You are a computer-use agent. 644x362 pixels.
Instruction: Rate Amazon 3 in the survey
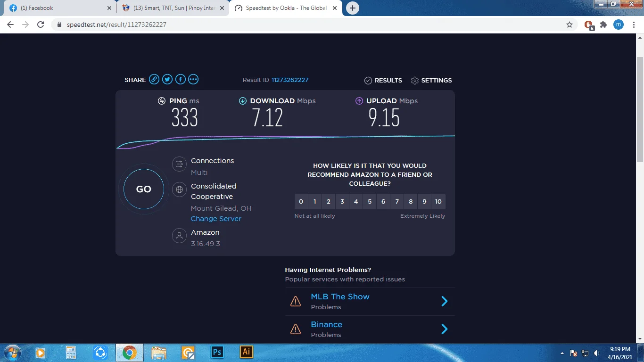[x=342, y=201]
